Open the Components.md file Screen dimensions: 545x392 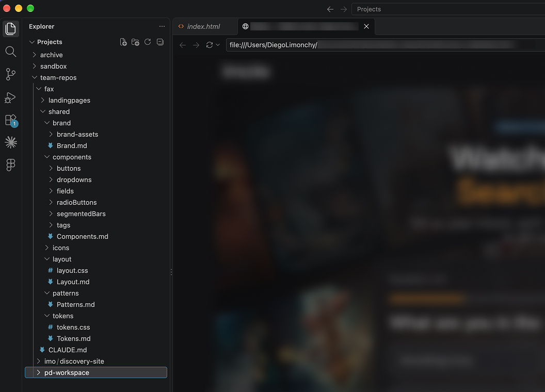pyautogui.click(x=83, y=237)
